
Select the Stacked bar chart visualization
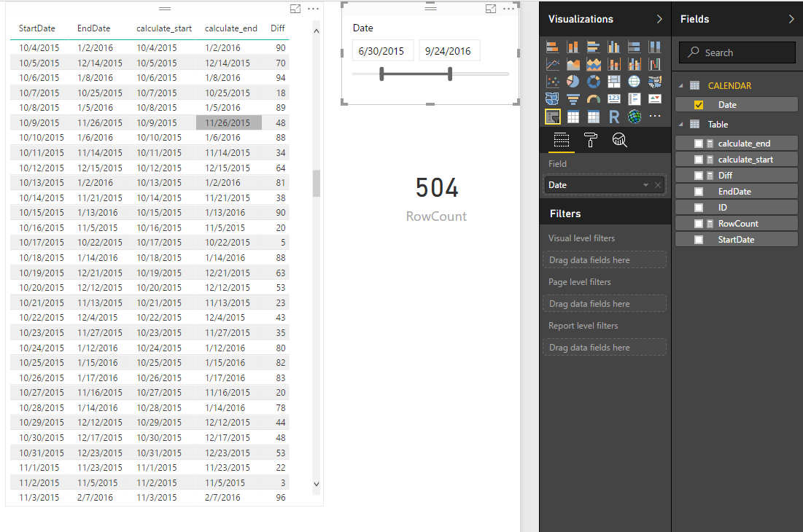[553, 47]
